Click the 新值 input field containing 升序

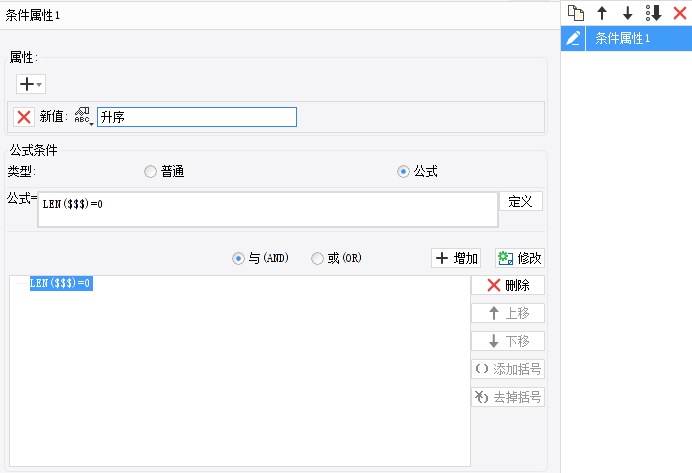pos(197,117)
